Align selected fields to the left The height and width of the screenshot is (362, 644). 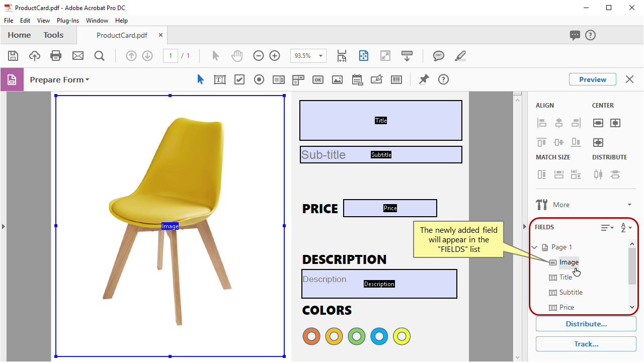[x=542, y=123]
